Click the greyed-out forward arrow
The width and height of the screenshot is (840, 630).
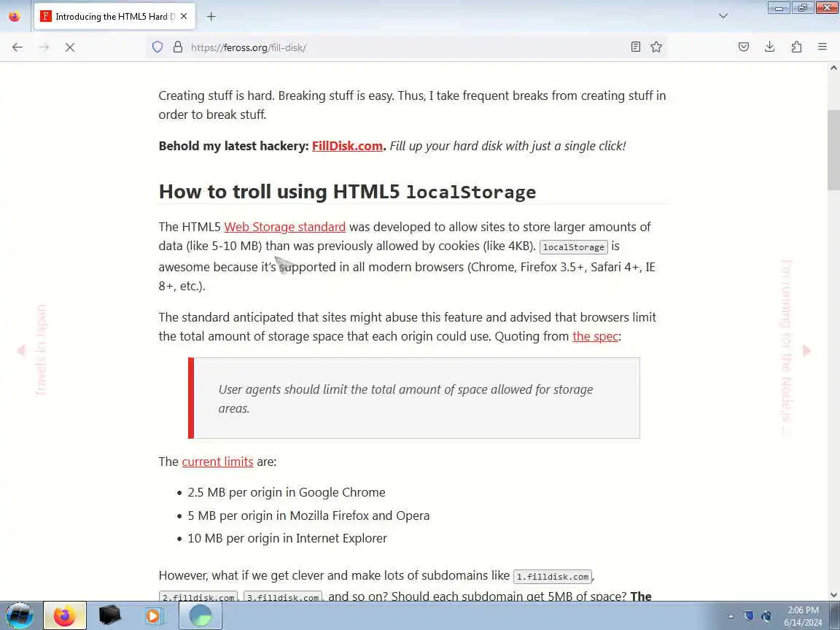point(44,47)
